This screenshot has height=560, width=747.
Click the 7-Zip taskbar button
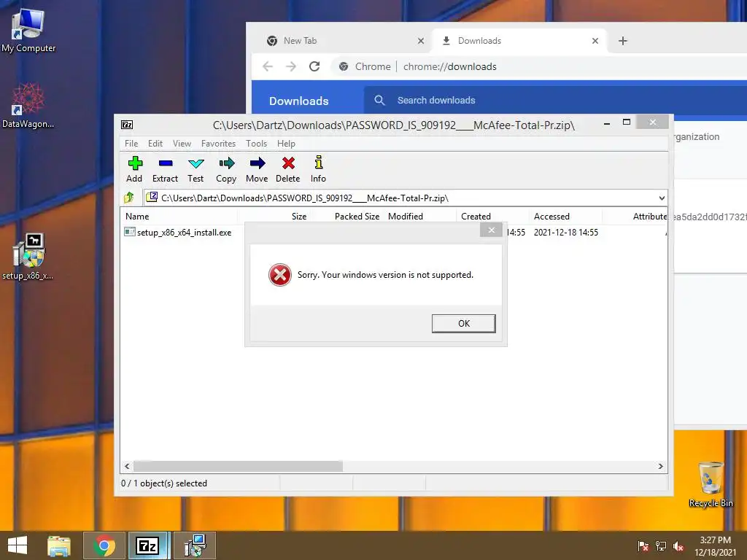click(x=147, y=545)
